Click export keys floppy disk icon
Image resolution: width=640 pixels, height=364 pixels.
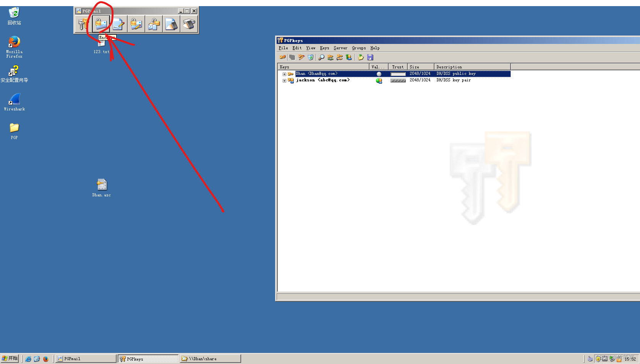tap(370, 57)
